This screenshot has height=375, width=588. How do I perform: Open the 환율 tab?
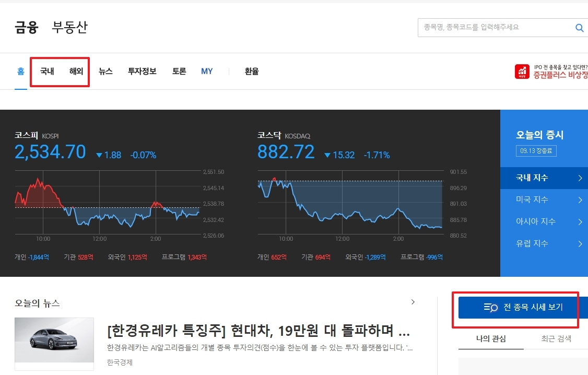[x=251, y=72]
